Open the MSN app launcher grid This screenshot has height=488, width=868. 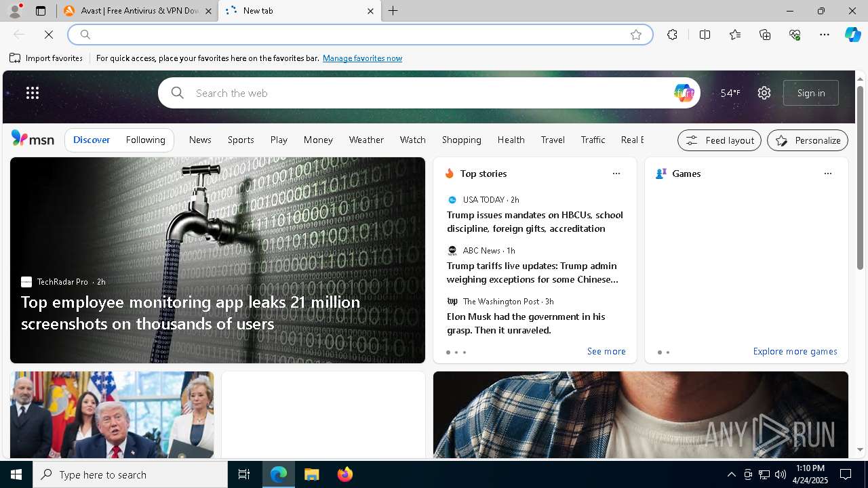tap(33, 93)
